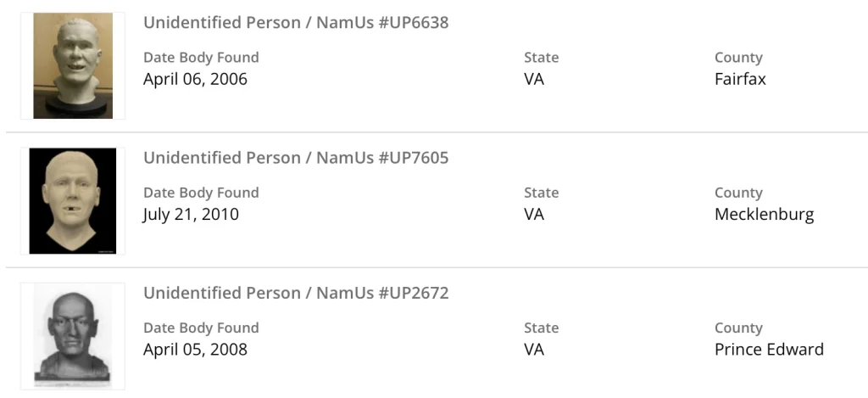Select the Mecklenburg county value
Screen dimensions: 868x398
tap(764, 215)
